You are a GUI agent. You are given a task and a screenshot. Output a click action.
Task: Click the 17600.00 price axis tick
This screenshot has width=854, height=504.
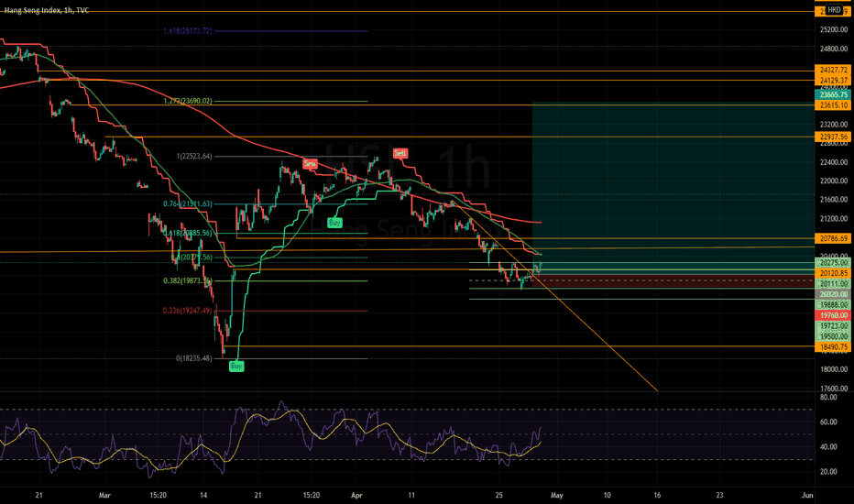[x=833, y=389]
